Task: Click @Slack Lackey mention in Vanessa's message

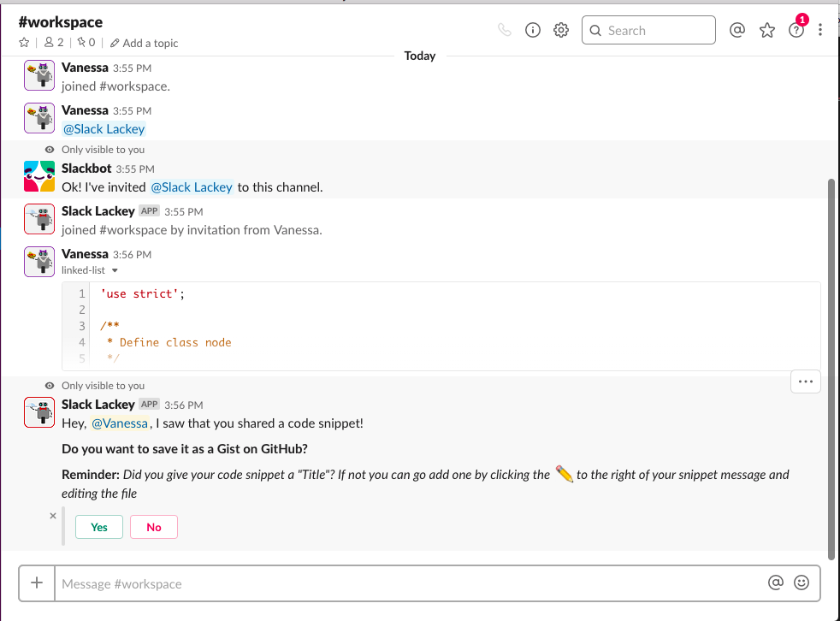Action: click(104, 129)
